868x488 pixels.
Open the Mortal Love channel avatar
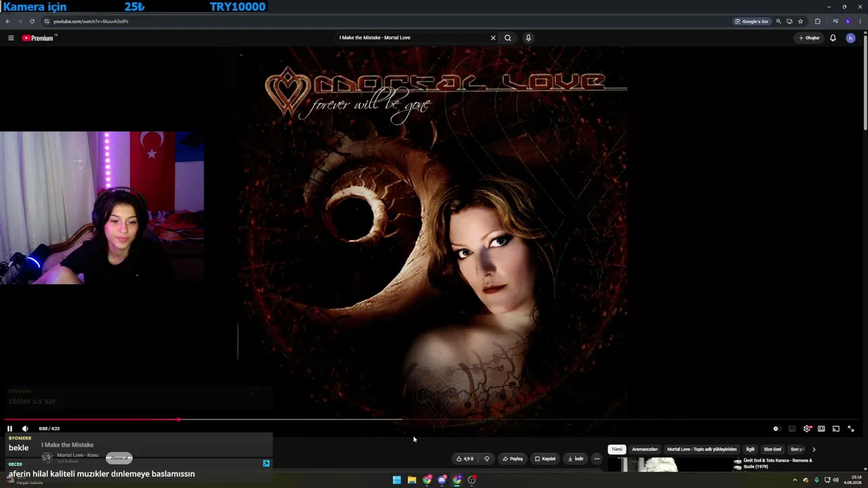coord(47,457)
